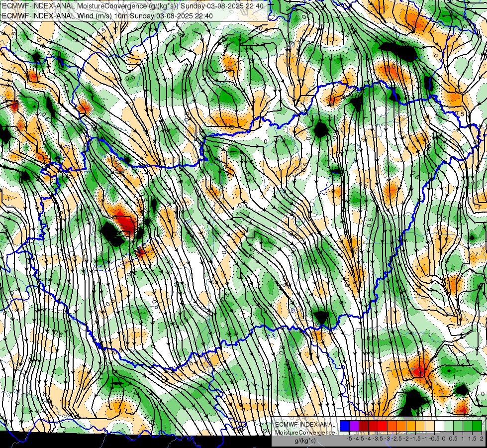Select the light orange swatch between -1.5 and -1
This screenshot has width=487, height=448.
pyautogui.click(x=420, y=426)
